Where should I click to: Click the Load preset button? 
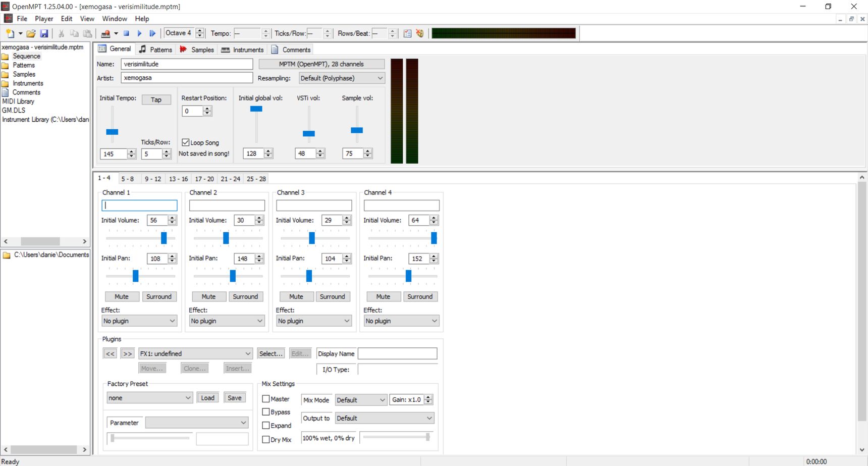(x=208, y=398)
